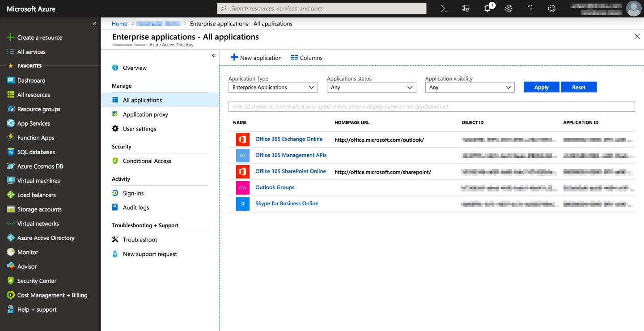Click the Outlook Groups GW icon
644x331 pixels.
coord(243,188)
